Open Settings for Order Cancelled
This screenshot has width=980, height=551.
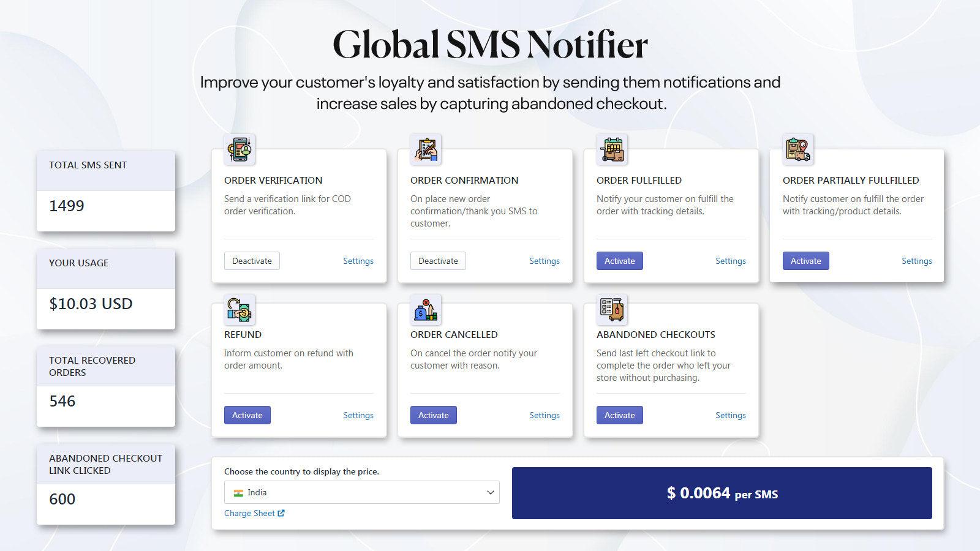tap(545, 415)
